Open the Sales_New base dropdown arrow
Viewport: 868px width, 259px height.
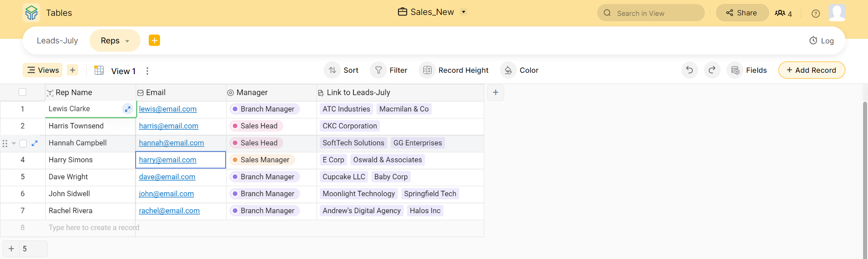[463, 12]
